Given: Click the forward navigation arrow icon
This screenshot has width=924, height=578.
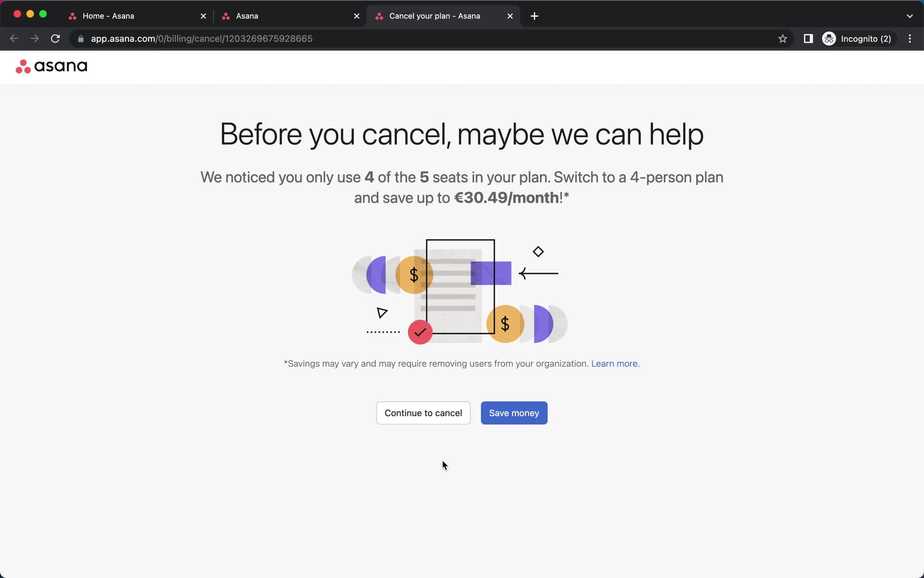Looking at the screenshot, I should pos(34,39).
